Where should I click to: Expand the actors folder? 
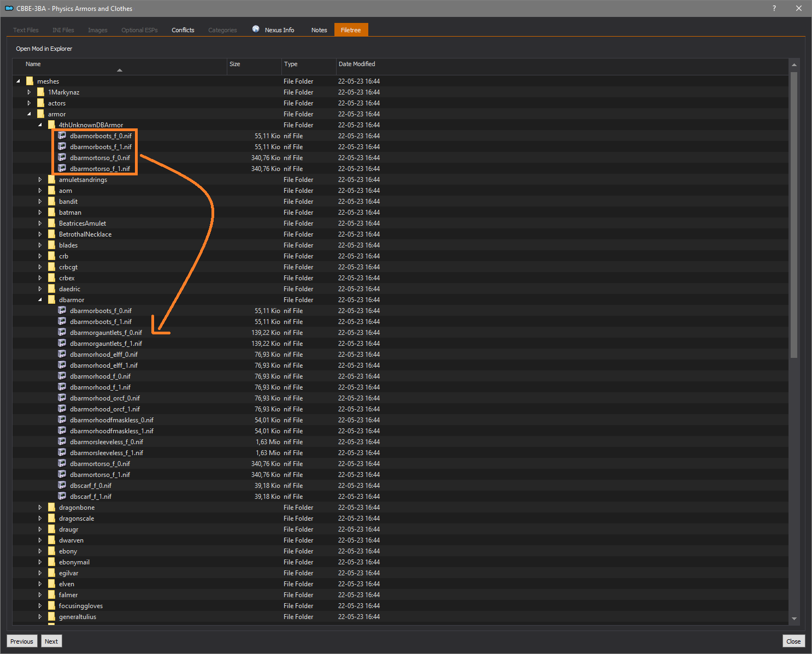click(30, 103)
